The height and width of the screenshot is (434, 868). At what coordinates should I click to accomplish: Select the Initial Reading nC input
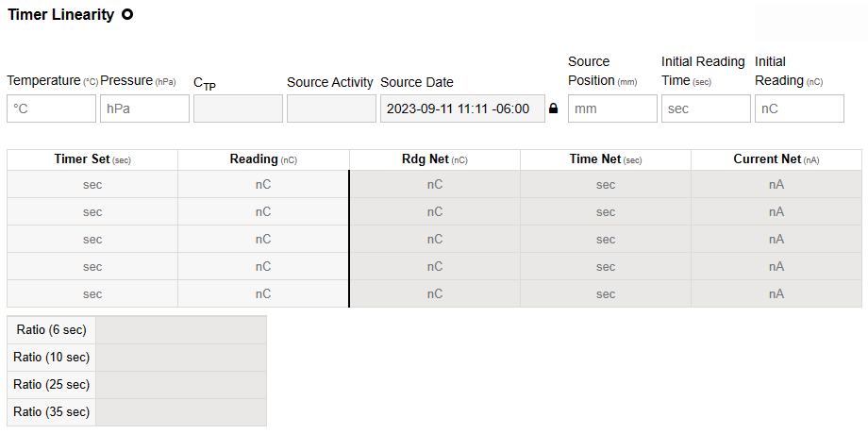coord(799,108)
